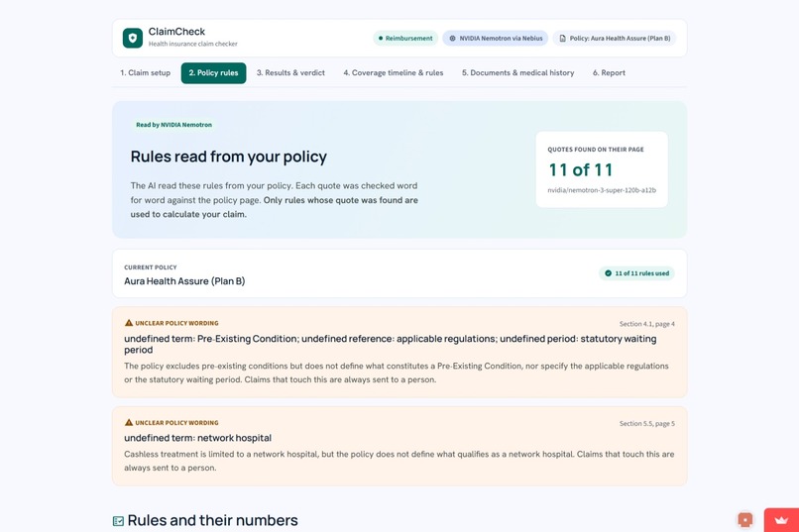Click the 11 of 11 rules used badge

click(636, 273)
